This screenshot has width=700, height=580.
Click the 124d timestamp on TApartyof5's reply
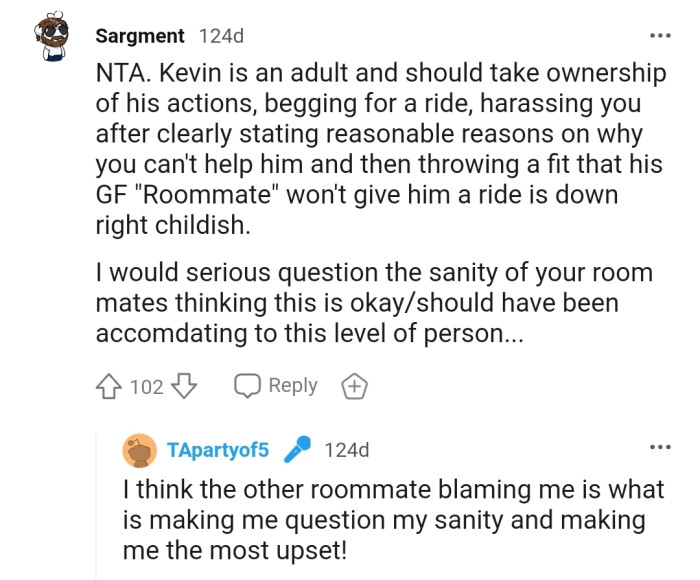point(347,450)
